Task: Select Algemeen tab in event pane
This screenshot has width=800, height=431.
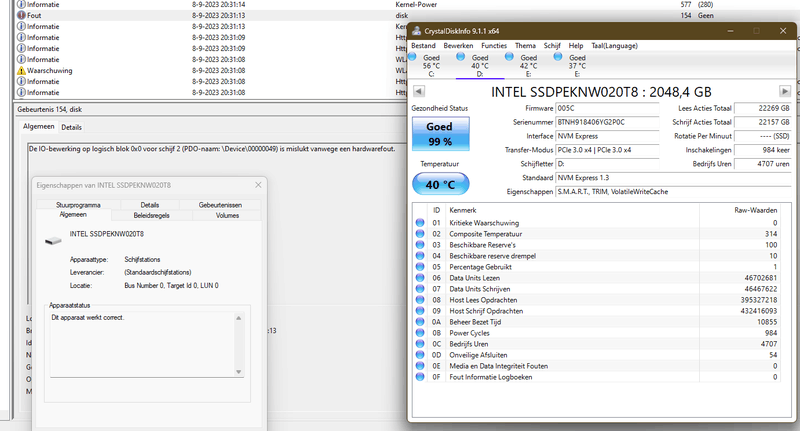Action: 38,126
